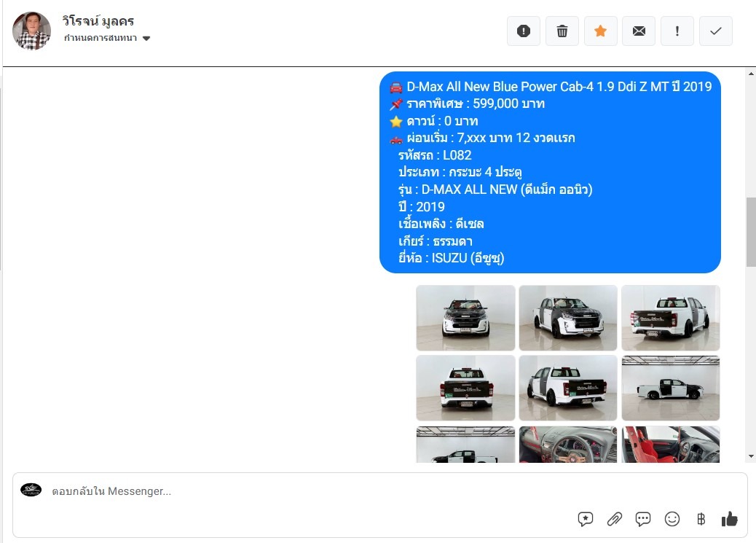Open front-angle truck photo in top middle
Screen dimensions: 756x543
[x=568, y=318]
